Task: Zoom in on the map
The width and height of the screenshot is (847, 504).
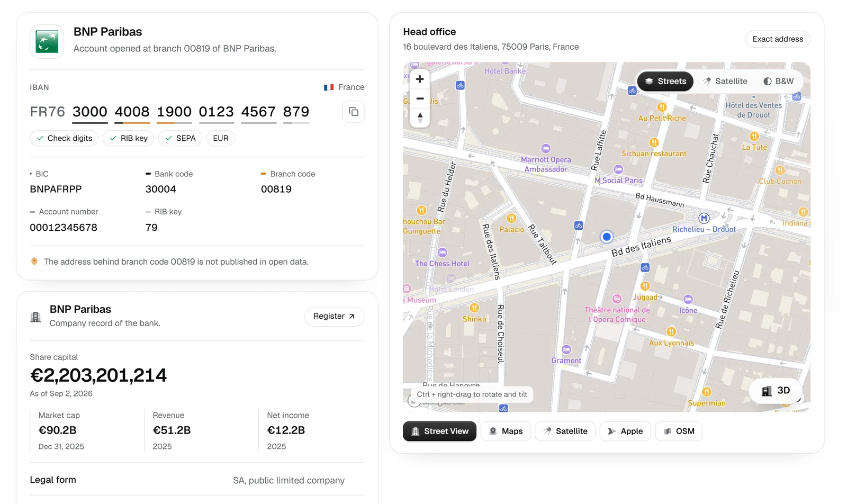Action: pyautogui.click(x=420, y=79)
